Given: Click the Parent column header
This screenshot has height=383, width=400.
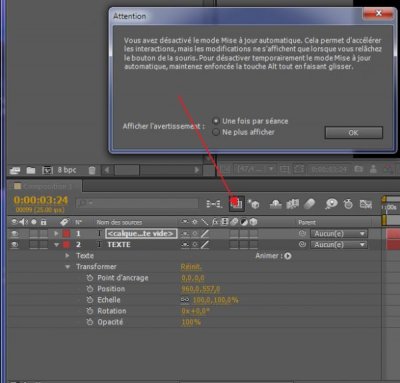Looking at the screenshot, I should point(307,222).
